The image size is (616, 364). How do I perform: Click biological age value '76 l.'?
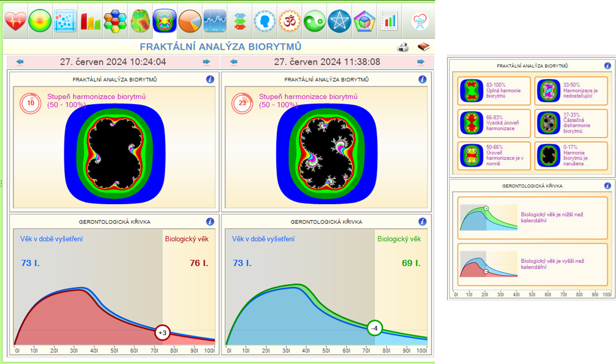tap(199, 263)
